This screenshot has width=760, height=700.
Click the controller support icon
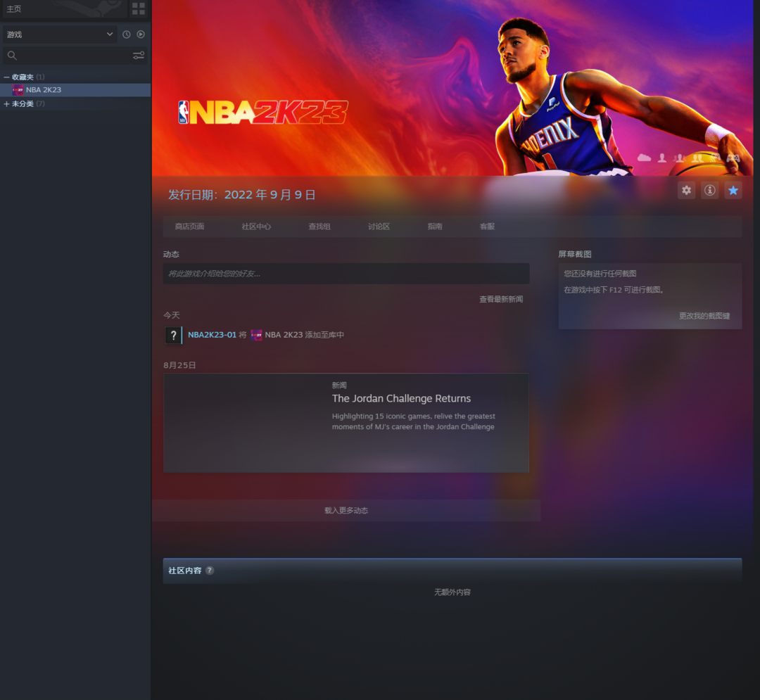coord(733,158)
